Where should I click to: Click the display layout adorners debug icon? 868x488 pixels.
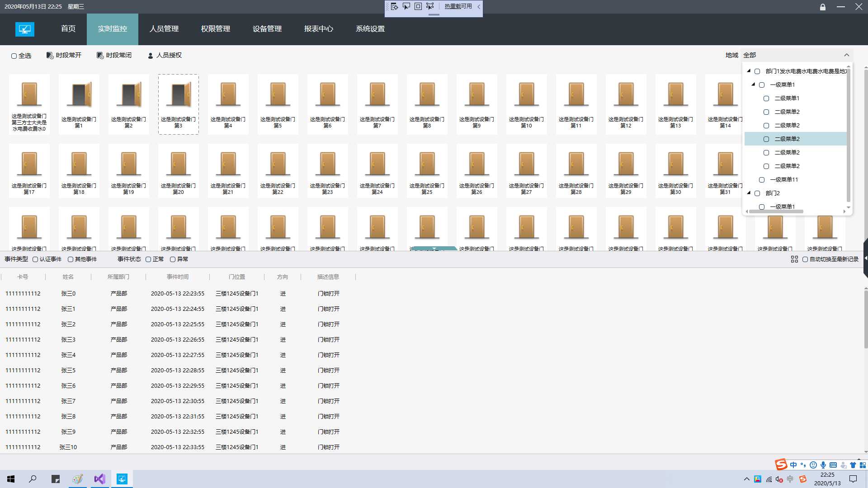tap(418, 6)
